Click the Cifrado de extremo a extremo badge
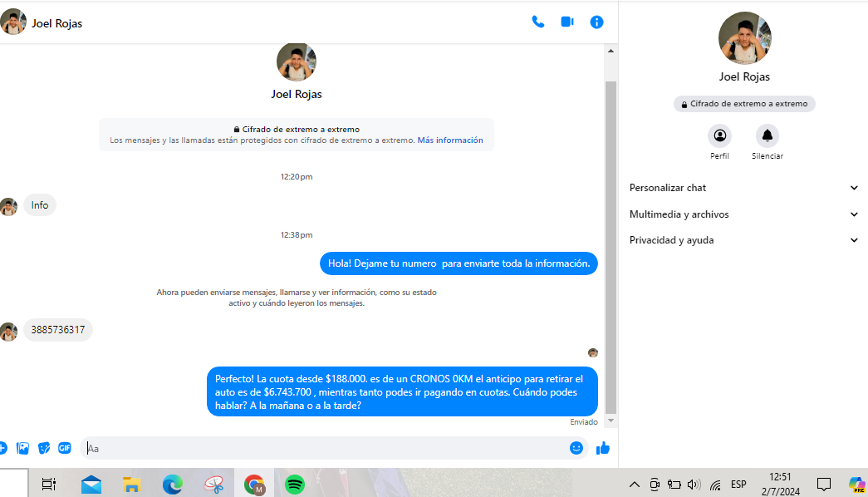868x497 pixels. coord(744,104)
